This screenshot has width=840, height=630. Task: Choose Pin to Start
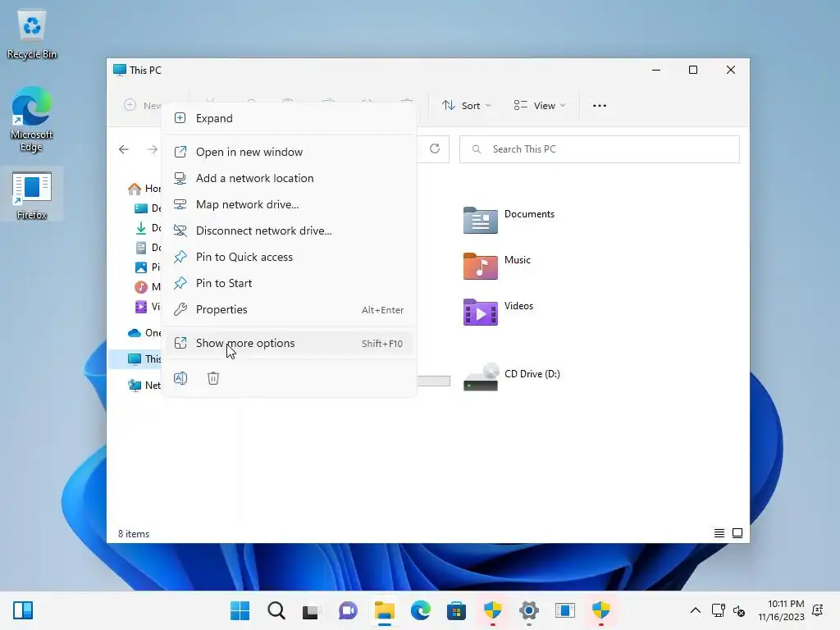pos(290,283)
